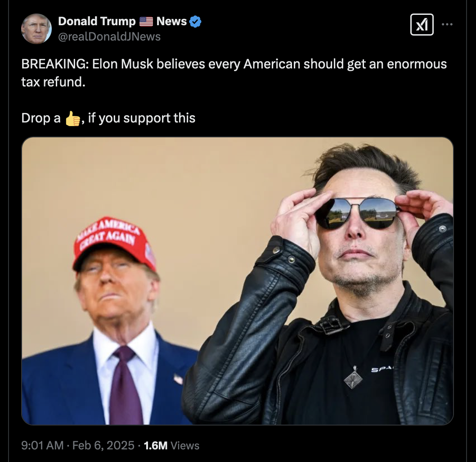This screenshot has height=462, width=476.
Task: Open the @realDonaldJNews handle link
Action: (x=109, y=36)
